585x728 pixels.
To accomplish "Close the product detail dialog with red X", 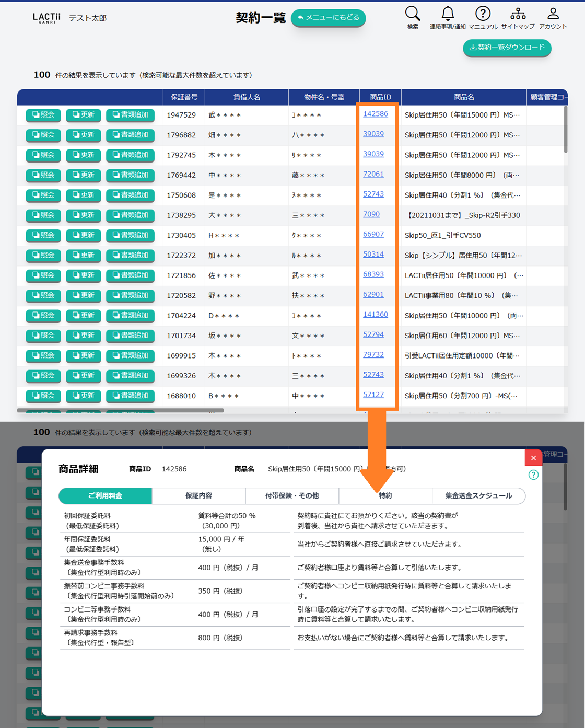I will click(x=533, y=458).
